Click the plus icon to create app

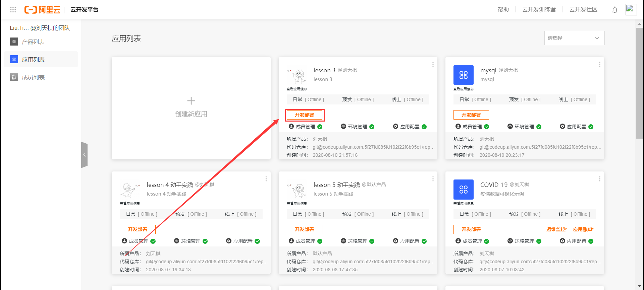coord(191,101)
